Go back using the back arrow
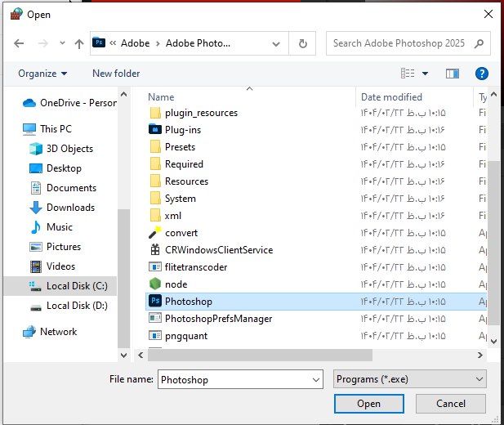 (x=19, y=43)
